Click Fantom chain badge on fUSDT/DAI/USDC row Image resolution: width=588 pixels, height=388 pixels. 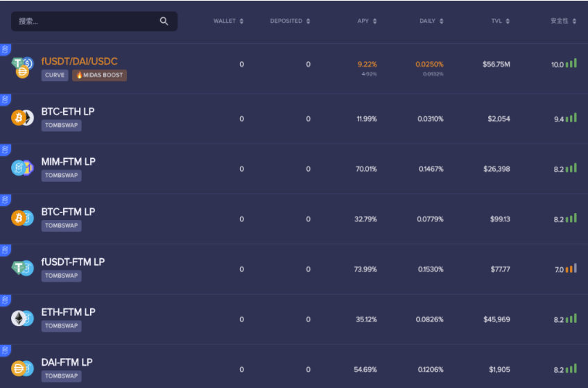[6, 49]
